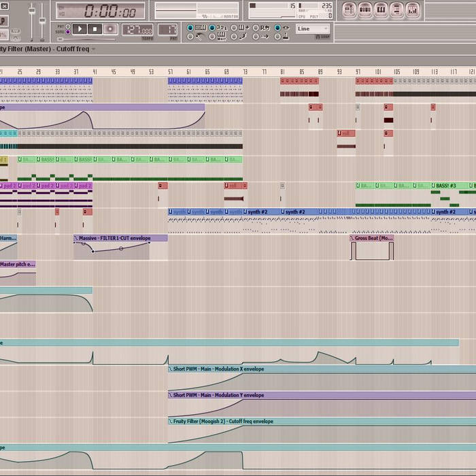Viewport: 476px width, 476px height.
Task: Open the Step Sequencer window icon
Action: [365, 10]
